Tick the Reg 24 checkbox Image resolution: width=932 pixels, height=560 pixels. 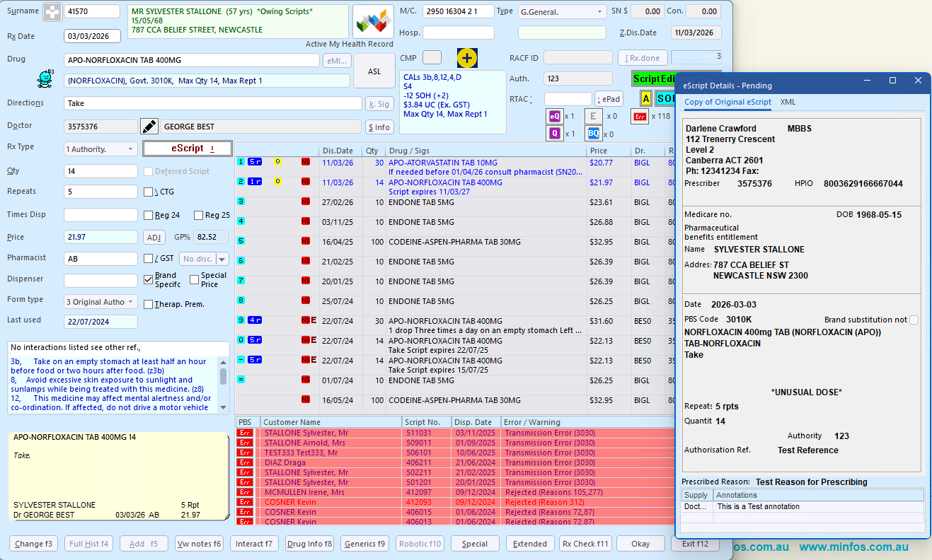pyautogui.click(x=148, y=216)
